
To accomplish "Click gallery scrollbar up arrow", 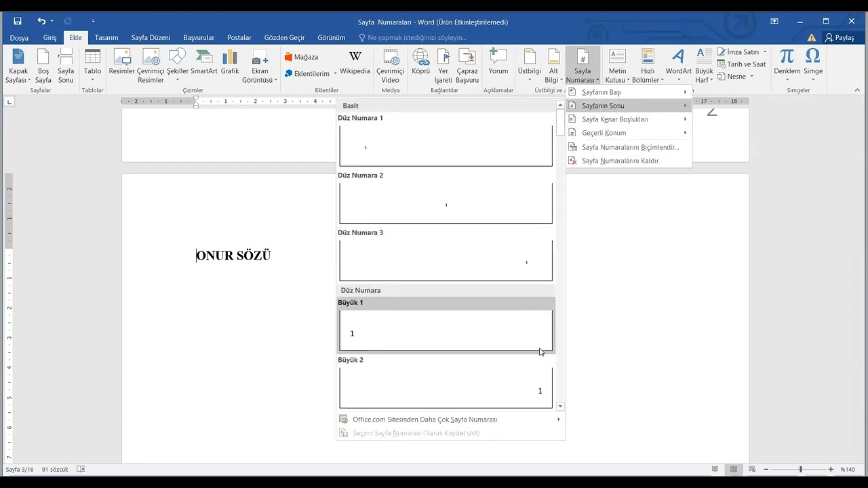I will [x=560, y=105].
